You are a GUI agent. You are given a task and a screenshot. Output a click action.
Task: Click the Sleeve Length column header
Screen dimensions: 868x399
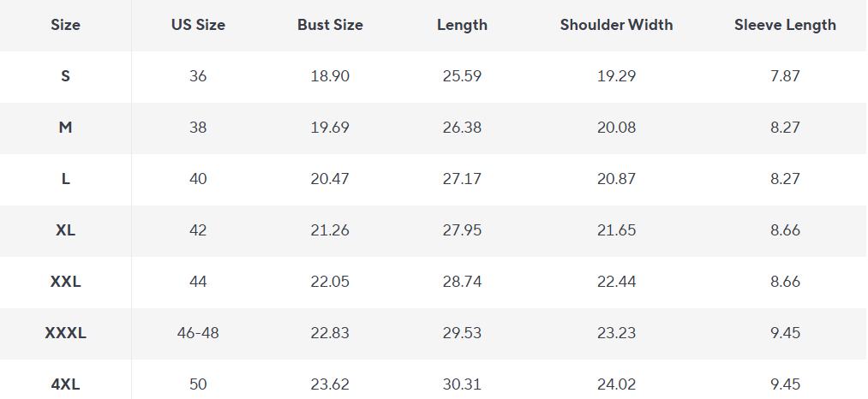point(785,25)
